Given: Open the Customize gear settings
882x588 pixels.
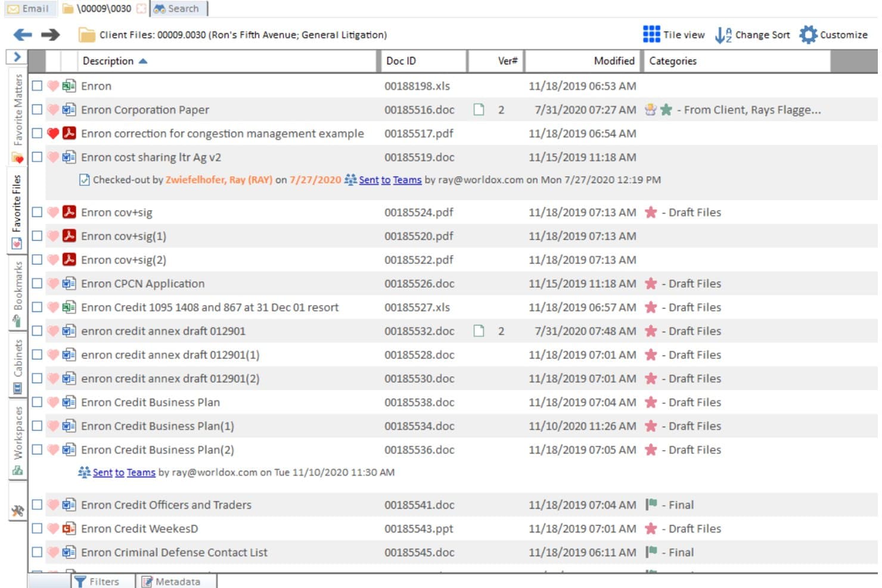Looking at the screenshot, I should 833,35.
